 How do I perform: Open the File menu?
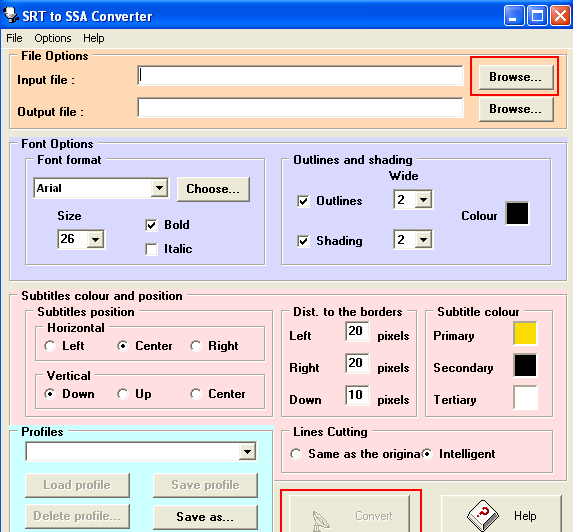click(14, 38)
